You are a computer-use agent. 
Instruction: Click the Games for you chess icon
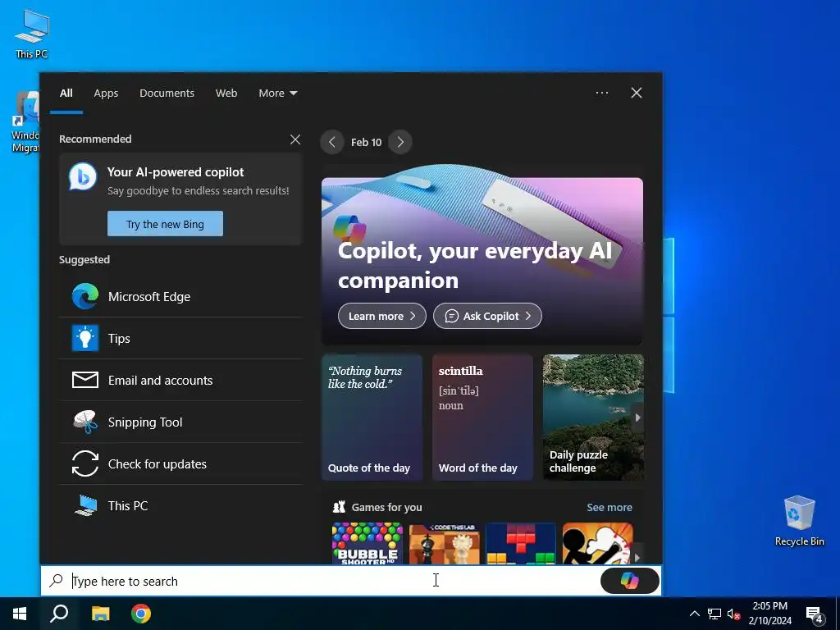(339, 507)
